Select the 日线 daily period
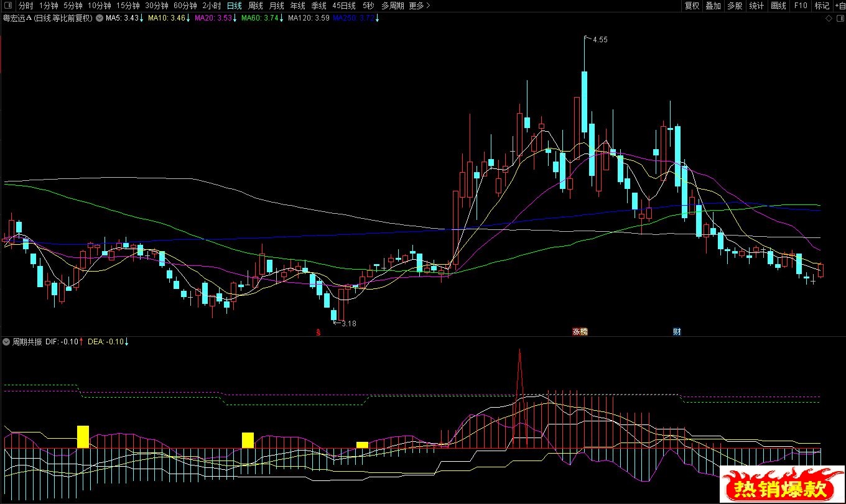This screenshot has width=846, height=504. (234, 6)
